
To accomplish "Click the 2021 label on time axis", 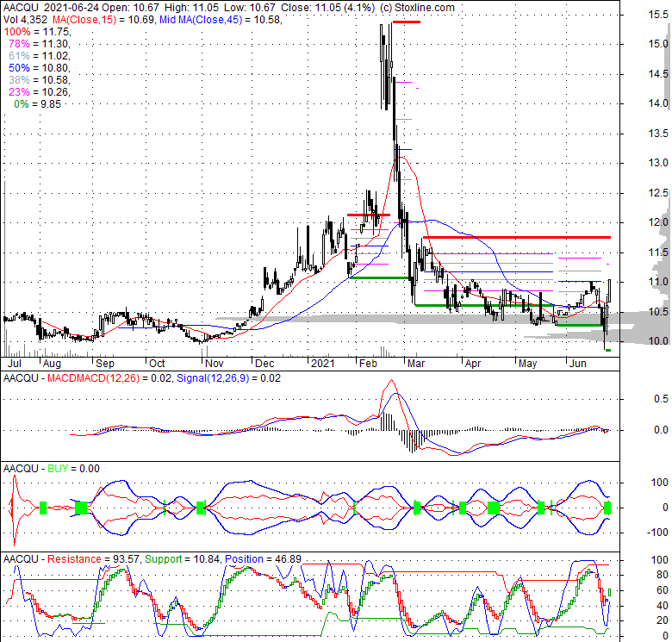I will pos(323,364).
